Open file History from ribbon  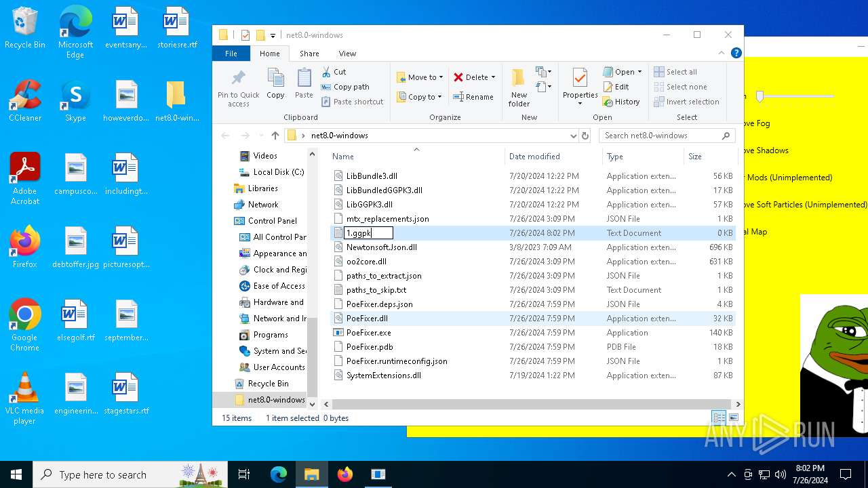click(x=621, y=102)
